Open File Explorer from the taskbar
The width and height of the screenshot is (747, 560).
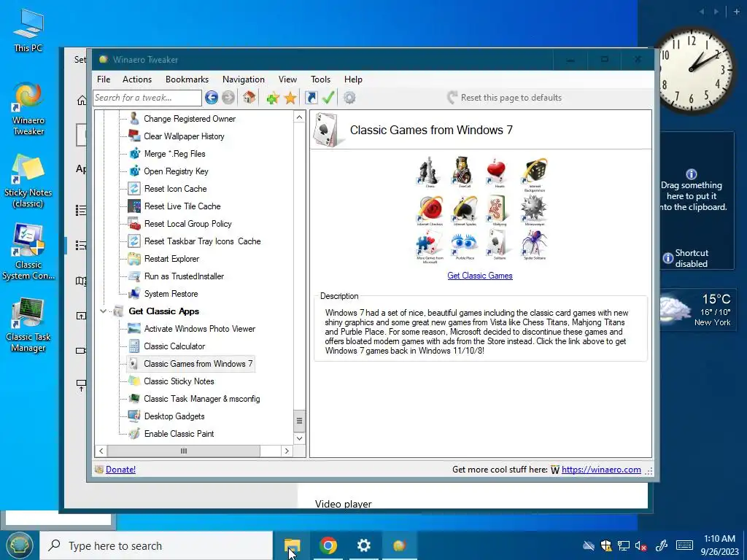pos(292,545)
